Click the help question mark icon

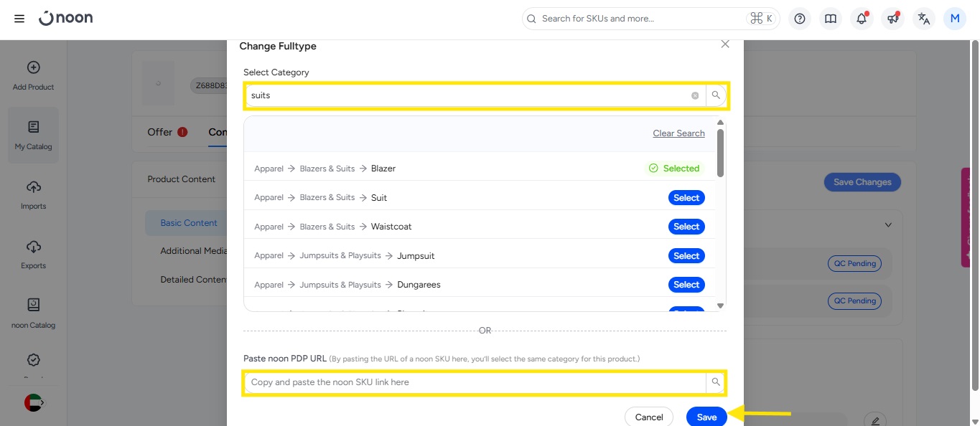click(x=800, y=19)
